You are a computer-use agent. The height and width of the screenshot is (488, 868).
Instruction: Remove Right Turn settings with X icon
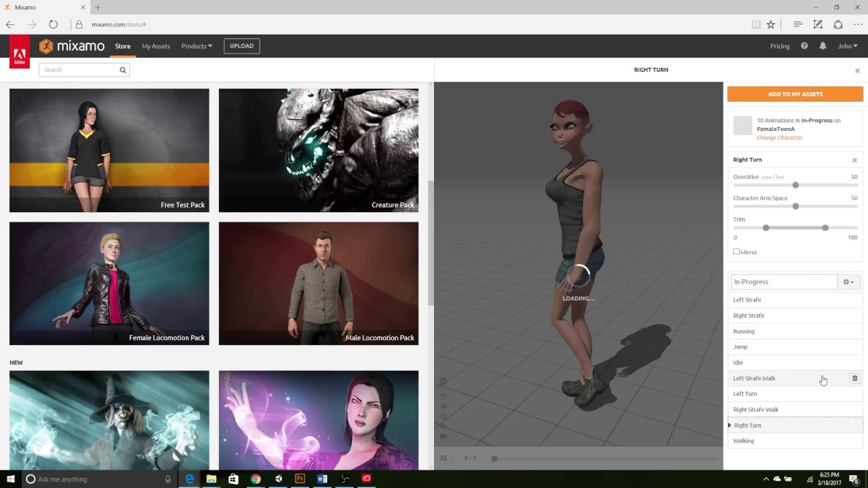(854, 160)
